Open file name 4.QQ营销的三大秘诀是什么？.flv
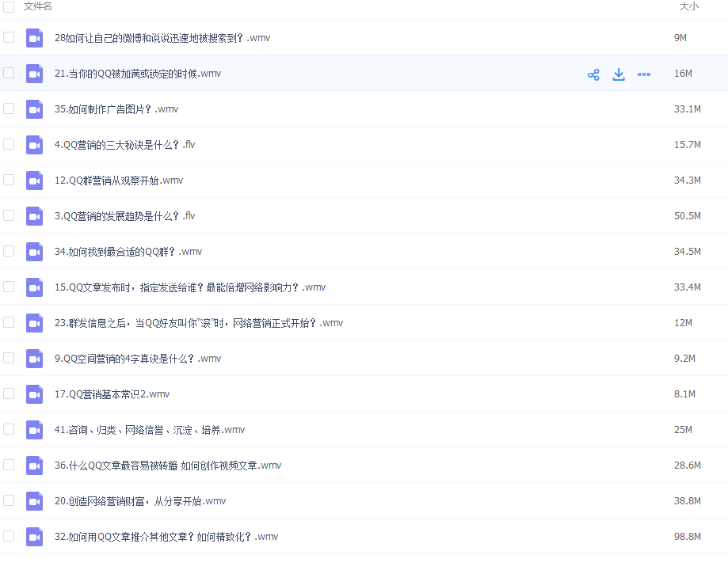The image size is (728, 574). click(124, 145)
